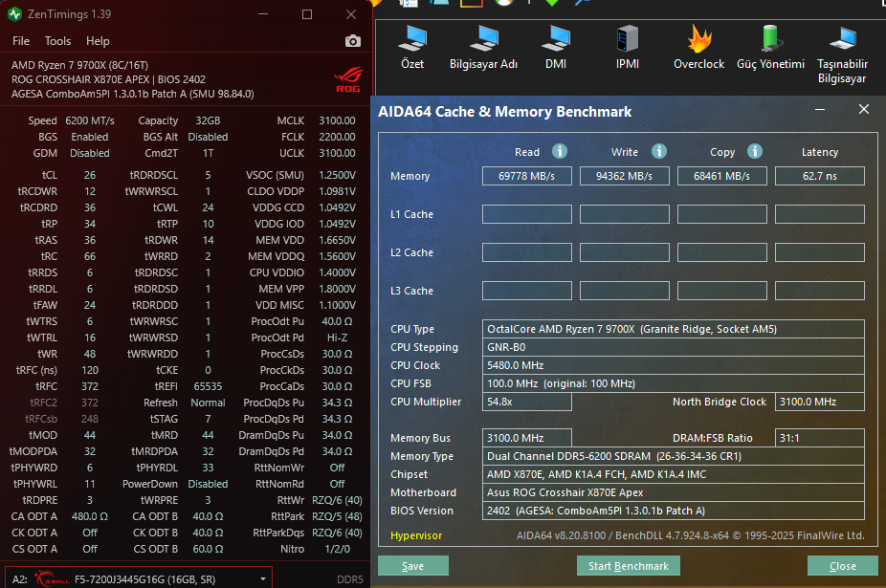Open the DMI icon
886x588 pixels.
pos(556,39)
